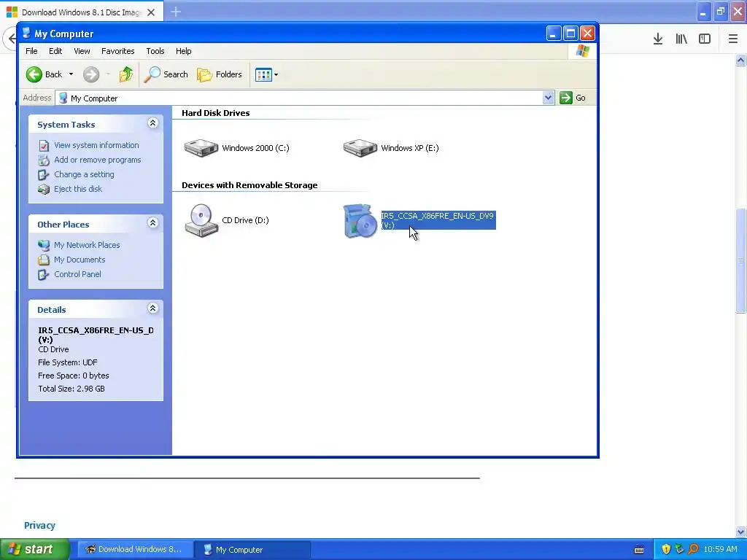747x560 pixels.
Task: Click the Eject this disk icon
Action: pyautogui.click(x=44, y=189)
